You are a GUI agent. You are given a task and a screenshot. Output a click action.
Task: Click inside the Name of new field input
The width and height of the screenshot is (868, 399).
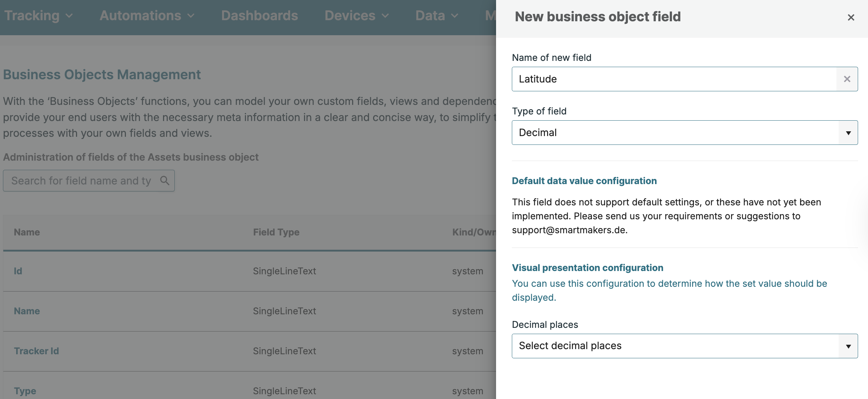pyautogui.click(x=674, y=79)
